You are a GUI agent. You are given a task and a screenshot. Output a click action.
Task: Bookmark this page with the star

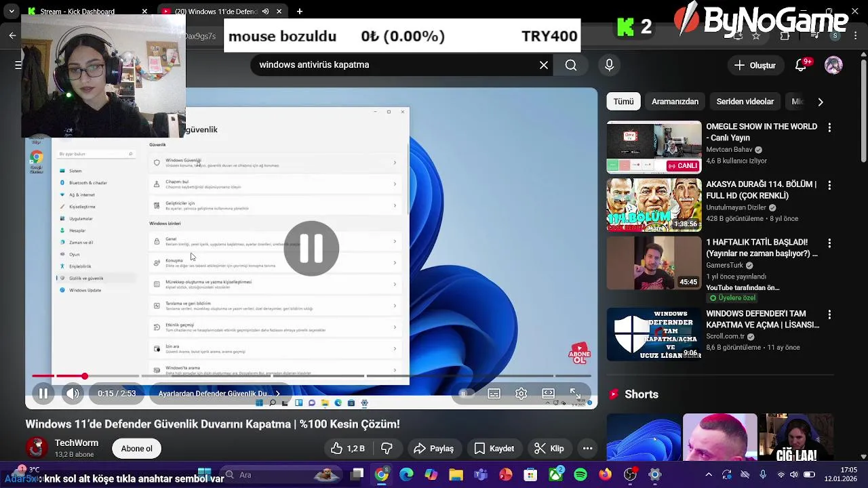click(756, 35)
